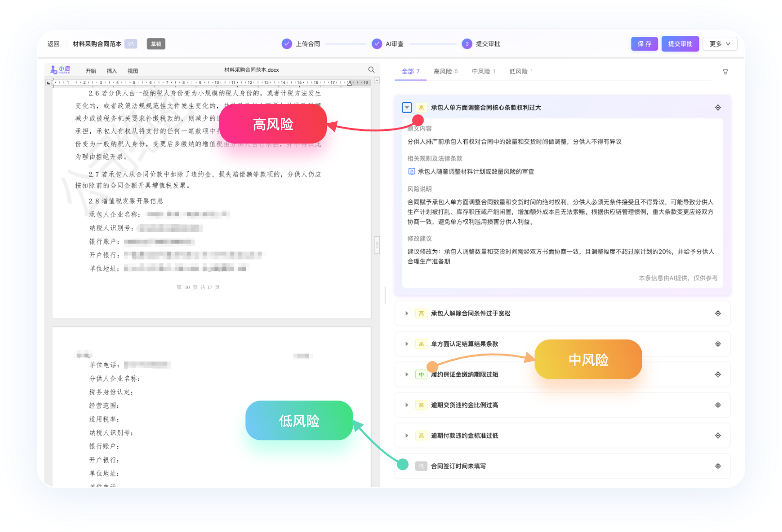Open the 插入 menu in document editor

pos(112,71)
